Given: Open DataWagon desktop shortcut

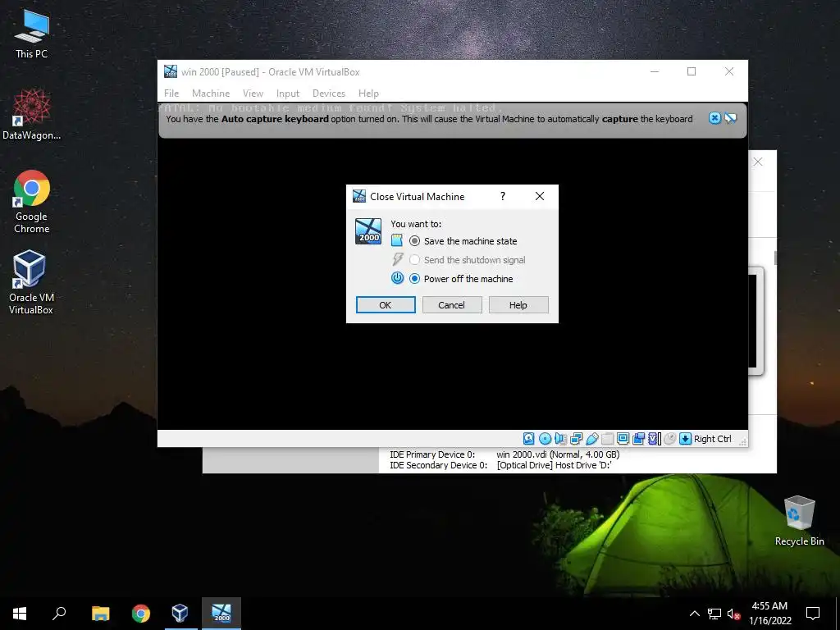Looking at the screenshot, I should (x=31, y=114).
